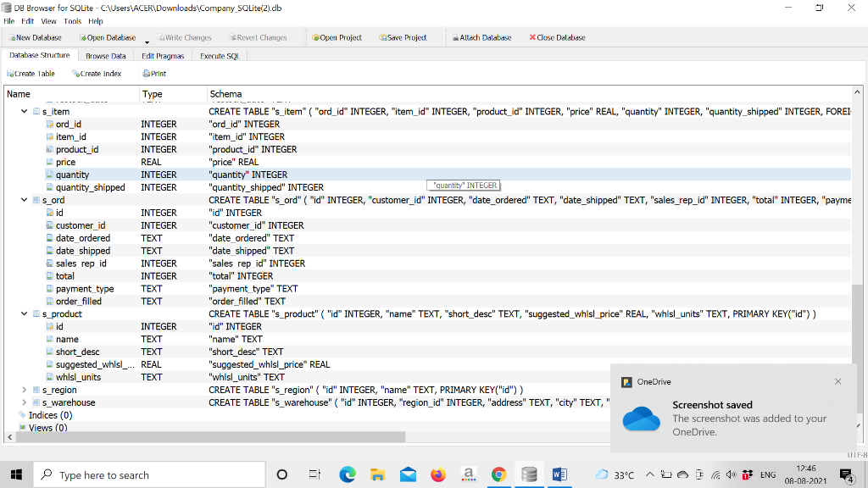Create a new index

(97, 73)
